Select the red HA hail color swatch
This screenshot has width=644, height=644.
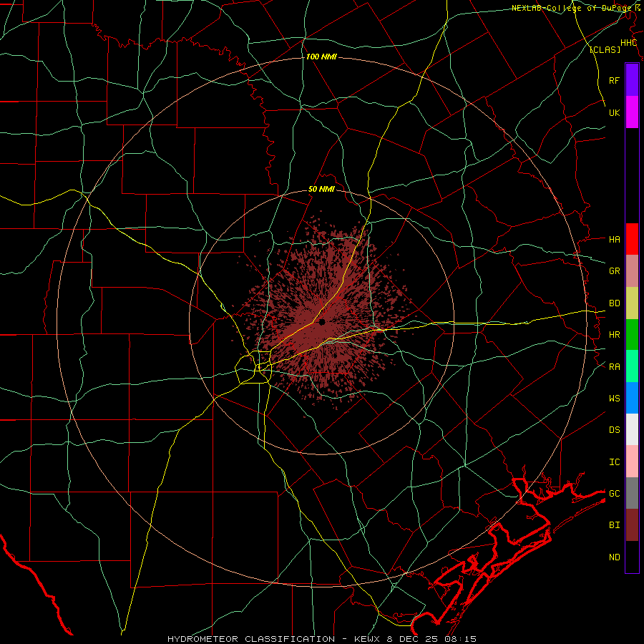[x=632, y=239]
